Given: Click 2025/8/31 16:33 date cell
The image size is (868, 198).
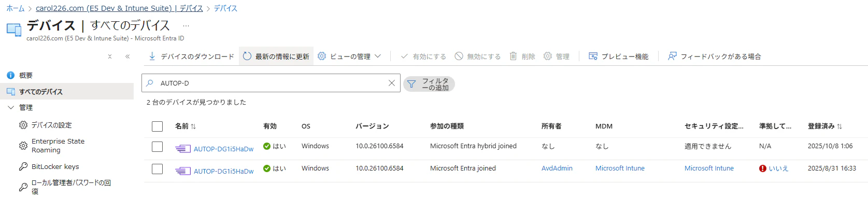Looking at the screenshot, I should [x=832, y=168].
